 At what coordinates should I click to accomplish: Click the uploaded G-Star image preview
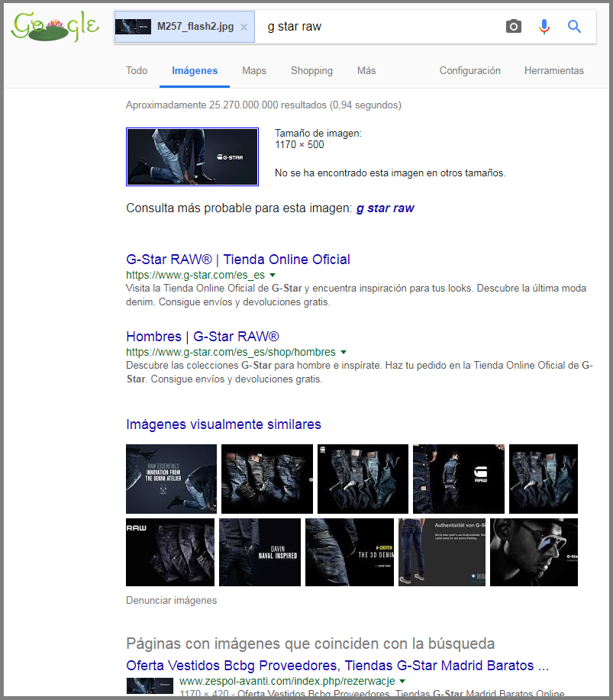(x=192, y=156)
